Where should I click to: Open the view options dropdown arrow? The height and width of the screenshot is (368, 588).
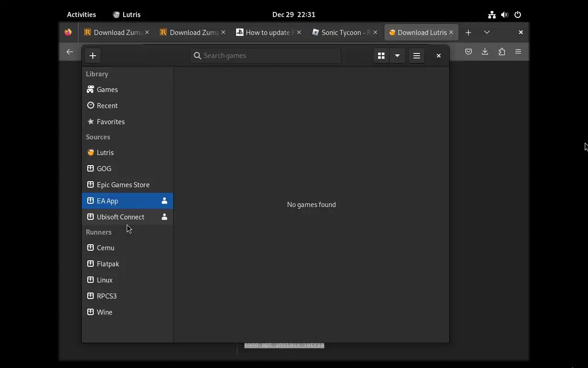397,56
